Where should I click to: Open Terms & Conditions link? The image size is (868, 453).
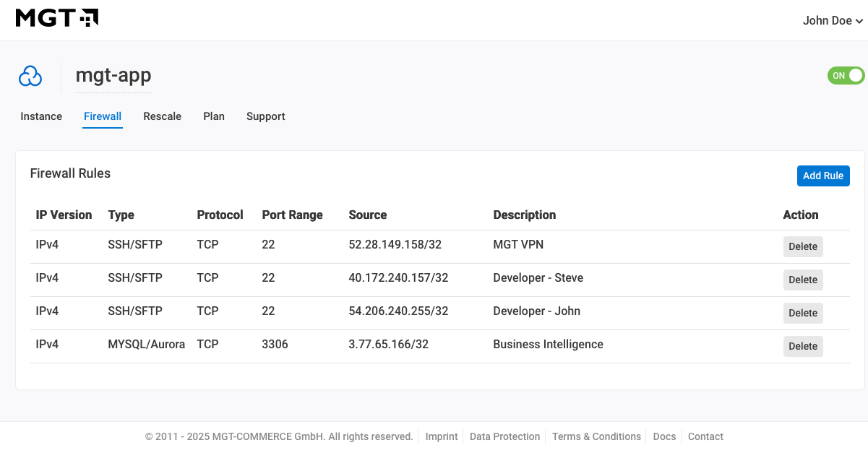(596, 436)
